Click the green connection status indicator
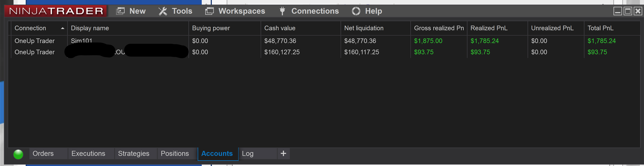 click(x=18, y=154)
